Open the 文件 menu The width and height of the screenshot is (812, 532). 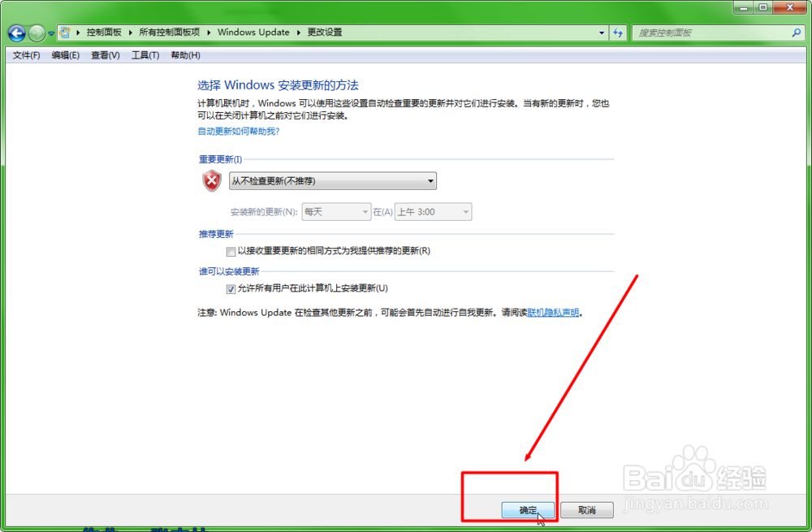coord(25,54)
